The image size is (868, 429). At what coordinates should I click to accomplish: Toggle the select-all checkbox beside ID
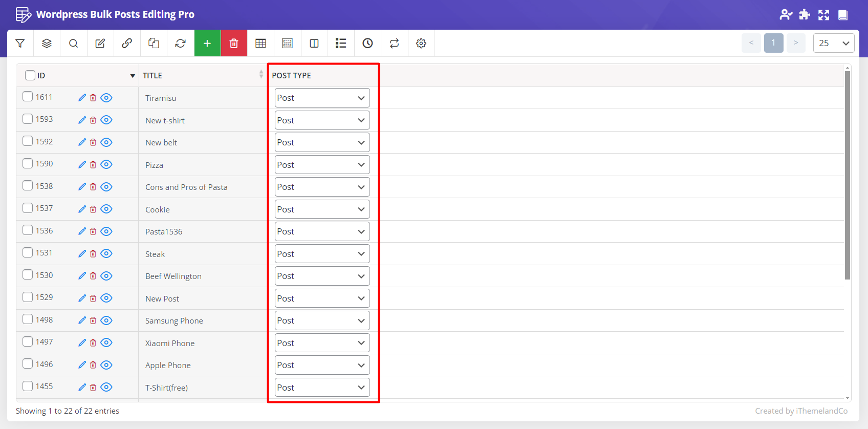click(x=30, y=75)
